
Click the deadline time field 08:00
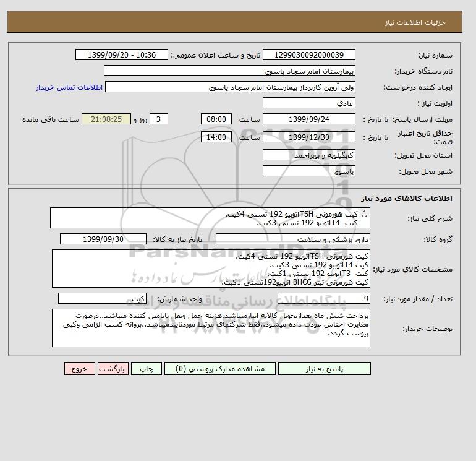(216, 119)
